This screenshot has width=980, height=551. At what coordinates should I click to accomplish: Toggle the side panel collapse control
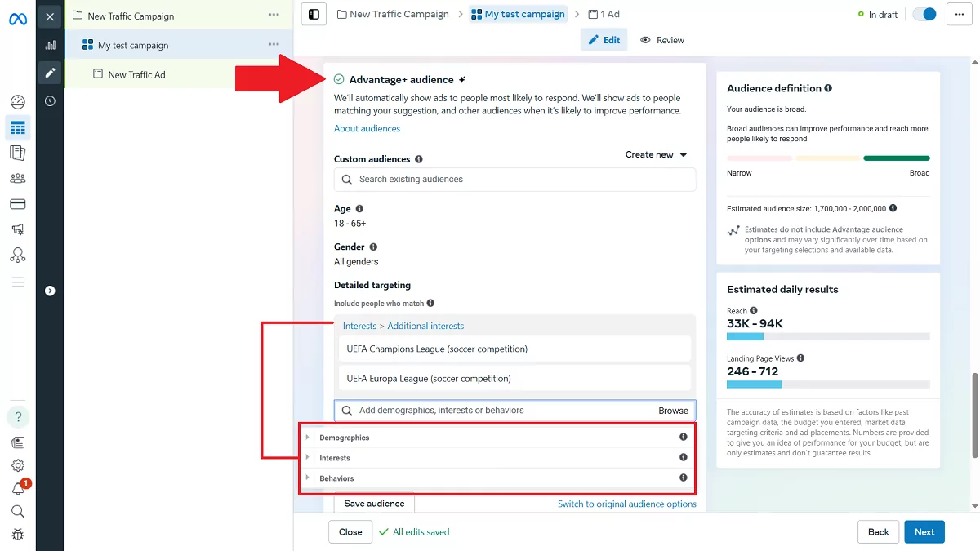coord(314,14)
